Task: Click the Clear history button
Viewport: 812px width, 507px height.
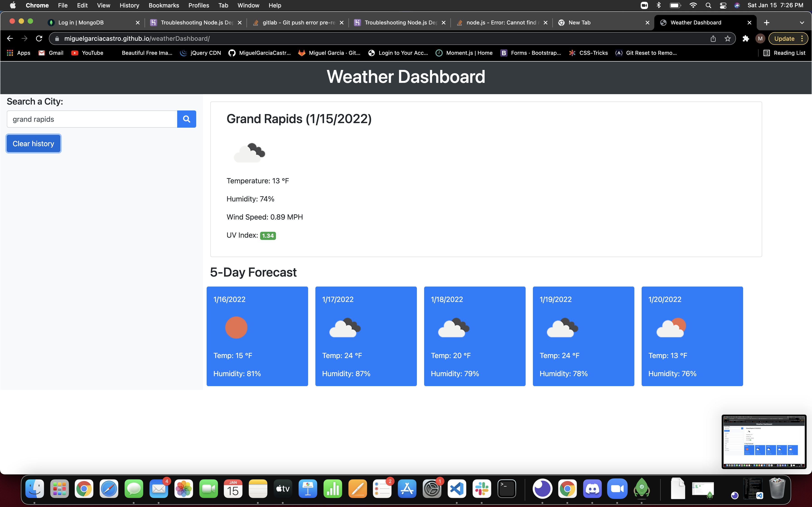Action: (x=33, y=143)
